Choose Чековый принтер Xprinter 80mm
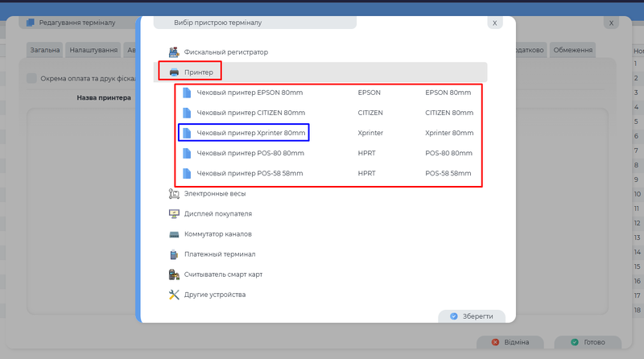 coord(250,133)
